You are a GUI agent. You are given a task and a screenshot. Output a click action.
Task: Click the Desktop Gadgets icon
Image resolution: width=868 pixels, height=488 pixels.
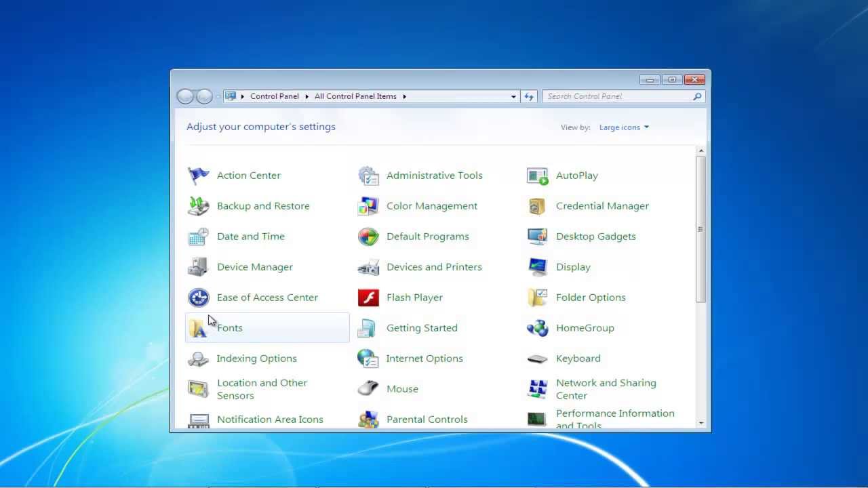tap(538, 237)
